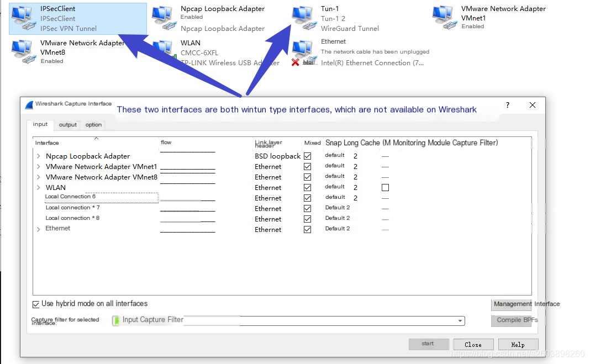Open the capture filter bookmark icon

coord(116,320)
